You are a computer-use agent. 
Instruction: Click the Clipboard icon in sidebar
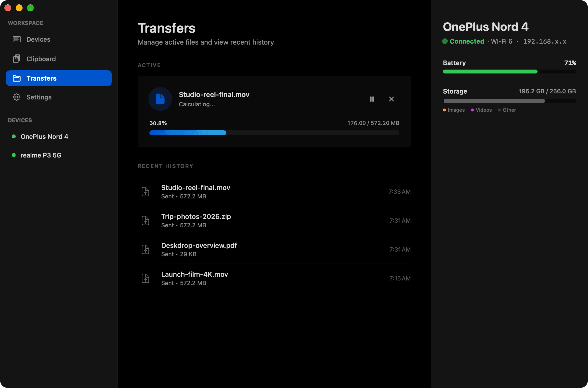[17, 59]
